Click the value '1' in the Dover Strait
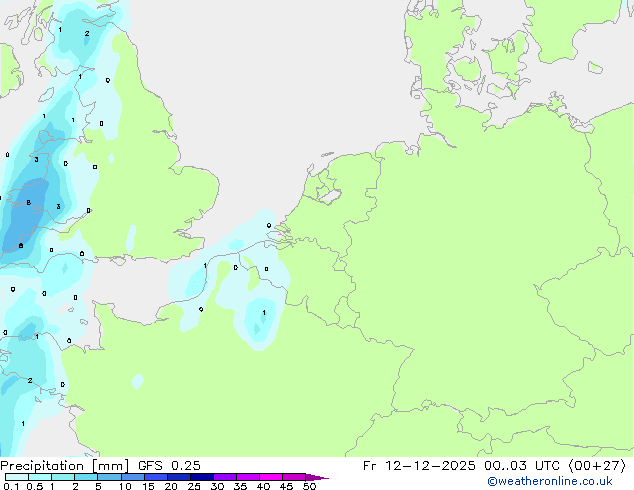Image resolution: width=634 pixels, height=490 pixels. pyautogui.click(x=205, y=266)
